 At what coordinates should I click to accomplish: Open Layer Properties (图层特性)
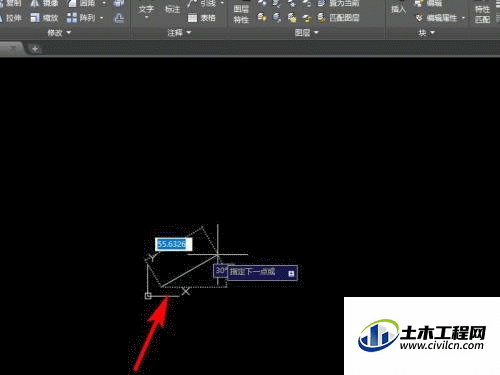point(241,13)
